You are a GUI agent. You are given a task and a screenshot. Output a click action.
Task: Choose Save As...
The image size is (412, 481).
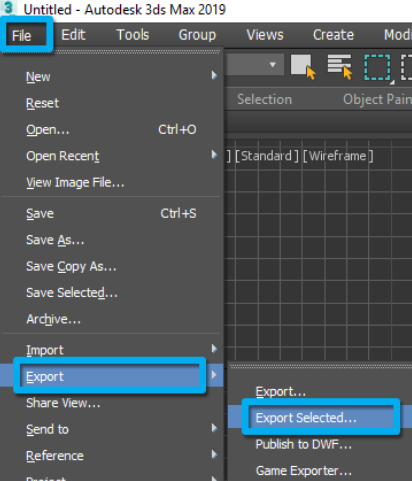tap(111, 240)
